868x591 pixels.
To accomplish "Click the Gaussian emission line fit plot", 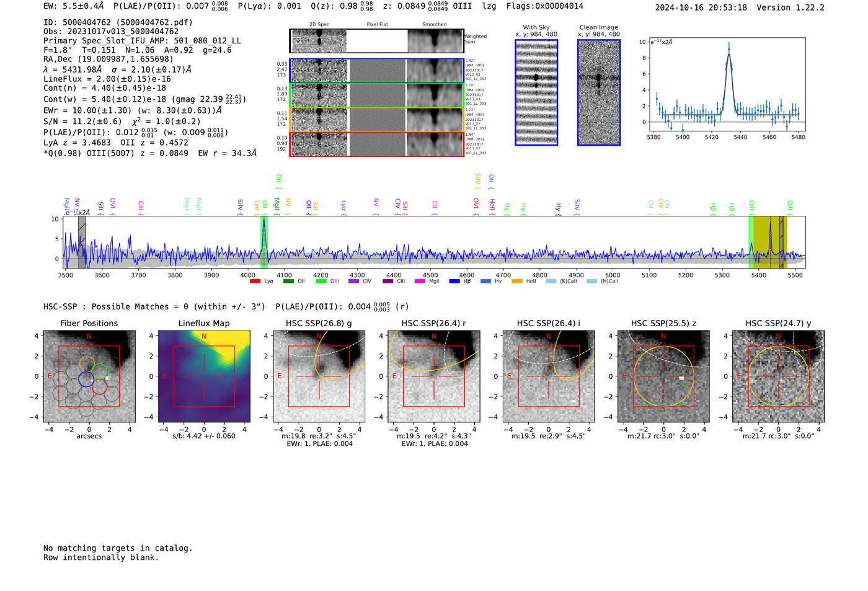I will 727,85.
